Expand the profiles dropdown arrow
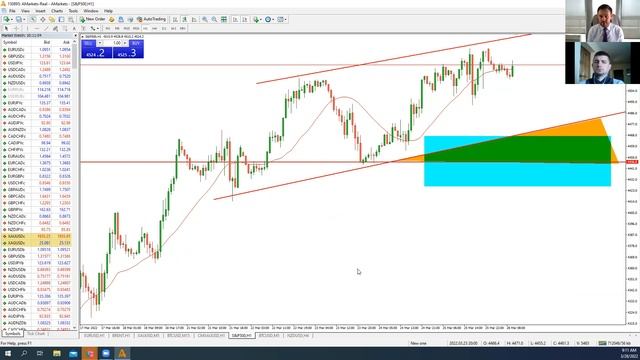The width and height of the screenshot is (640, 360). pos(24,19)
